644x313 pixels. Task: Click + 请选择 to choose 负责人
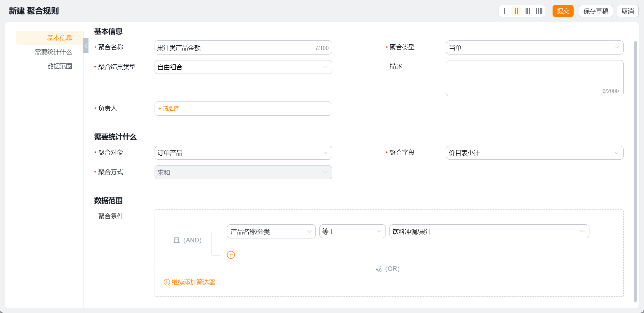tap(169, 108)
